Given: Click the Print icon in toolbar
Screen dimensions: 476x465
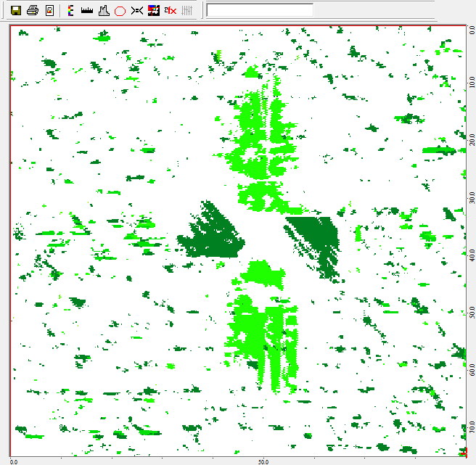Looking at the screenshot, I should 33,11.
